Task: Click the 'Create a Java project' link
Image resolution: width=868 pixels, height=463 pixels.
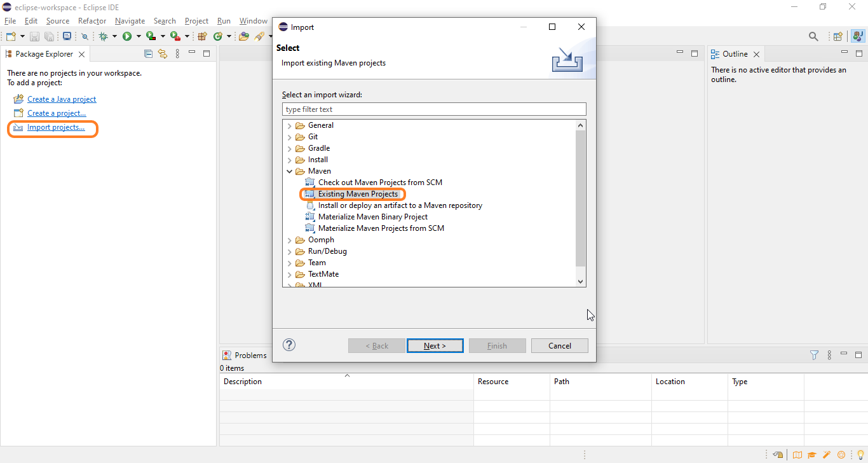Action: click(62, 99)
